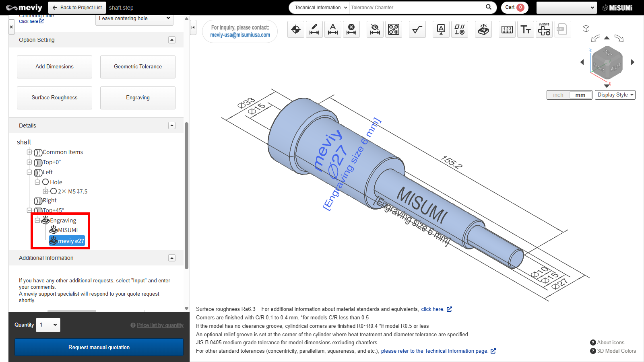This screenshot has width=644, height=362.
Task: Select the MISUMI engraving tree item
Action: tap(68, 230)
